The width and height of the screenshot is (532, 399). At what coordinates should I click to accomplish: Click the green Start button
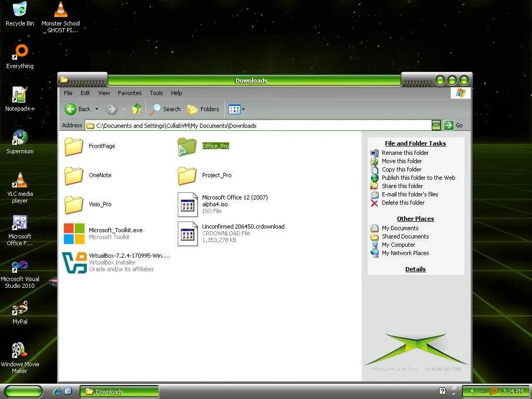pos(23,392)
